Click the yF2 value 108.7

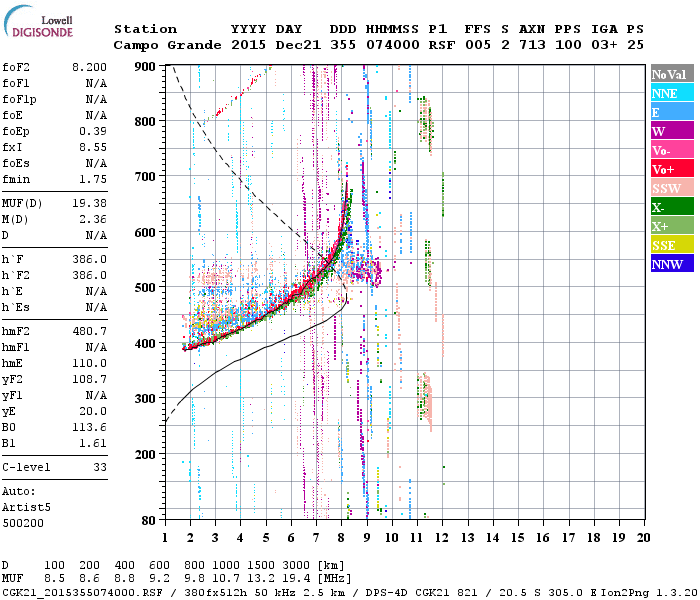(x=89, y=379)
